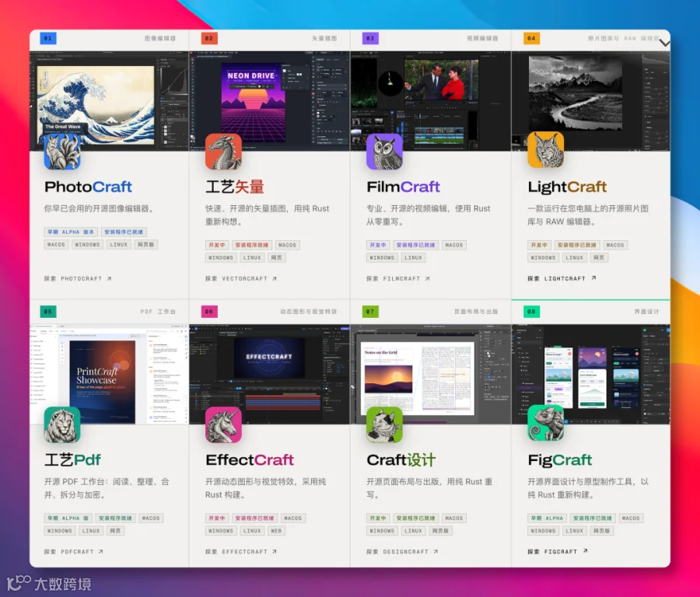Click 早期 ALPHA tag in FigCraft card
The height and width of the screenshot is (597, 700).
coord(548,518)
